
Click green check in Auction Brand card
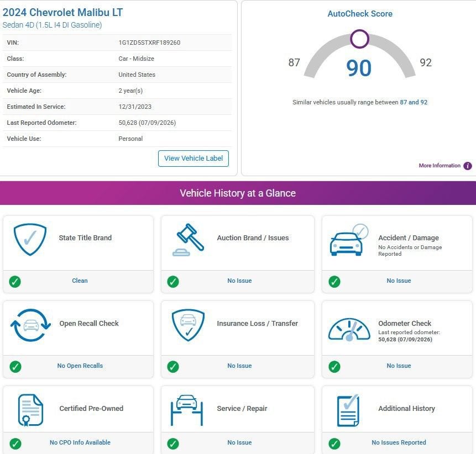pos(173,282)
